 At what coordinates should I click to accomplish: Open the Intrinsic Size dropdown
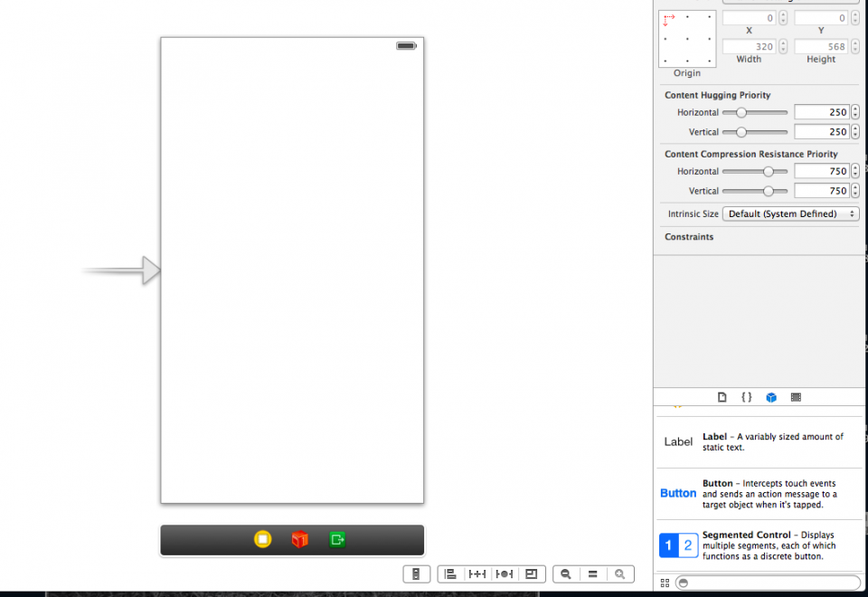[x=790, y=213]
